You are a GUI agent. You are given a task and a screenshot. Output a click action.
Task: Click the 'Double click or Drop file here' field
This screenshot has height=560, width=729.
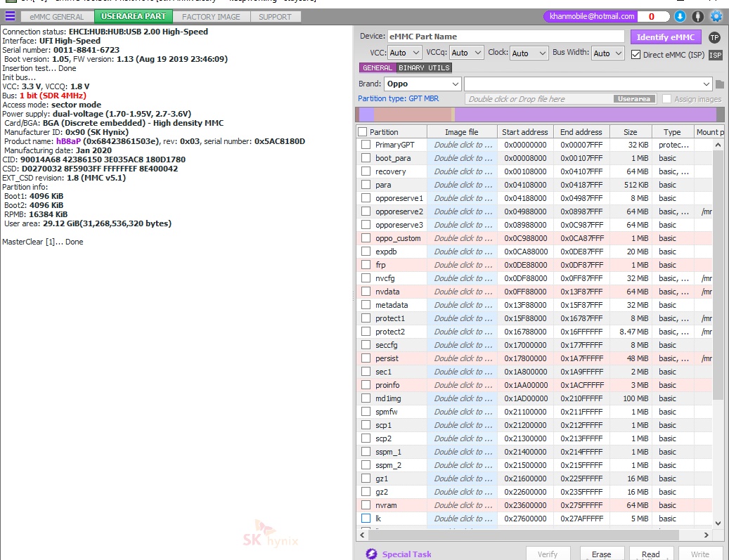560,99
